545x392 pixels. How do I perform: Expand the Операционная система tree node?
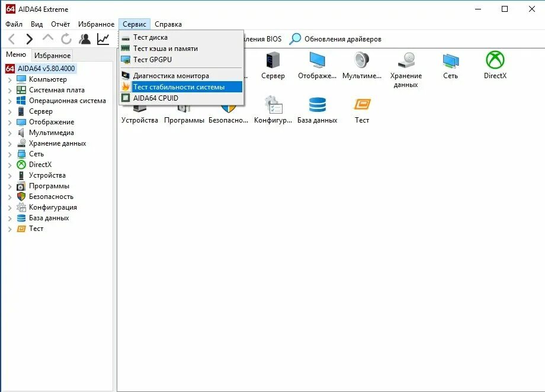pyautogui.click(x=9, y=101)
